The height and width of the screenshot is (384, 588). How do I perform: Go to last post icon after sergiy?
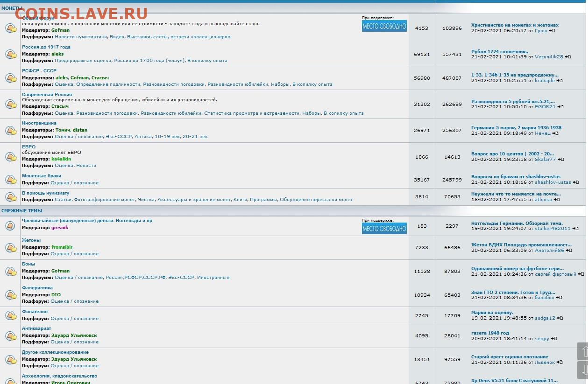[554, 339]
